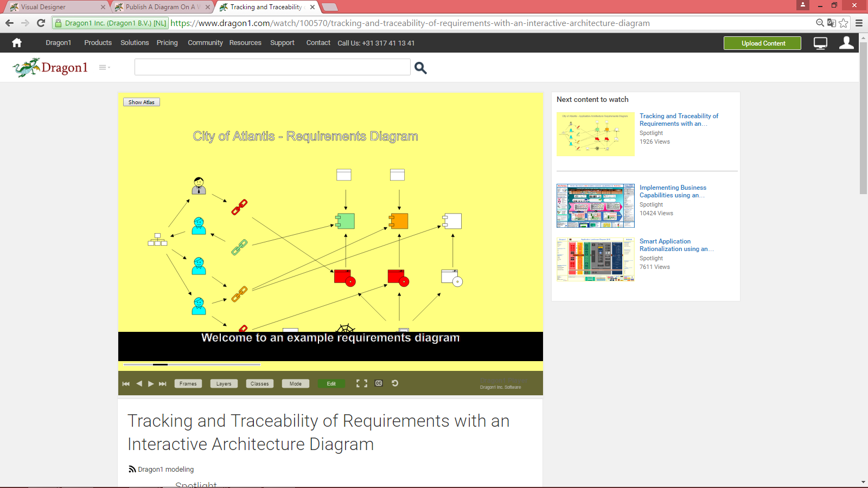Viewport: 868px width, 488px height.
Task: Click browser back arrow
Action: click(x=9, y=23)
